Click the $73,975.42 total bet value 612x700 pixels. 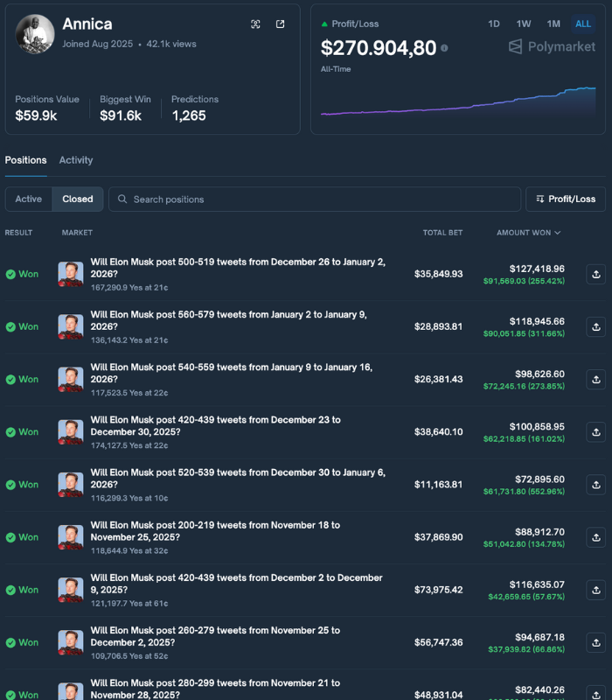tap(439, 590)
